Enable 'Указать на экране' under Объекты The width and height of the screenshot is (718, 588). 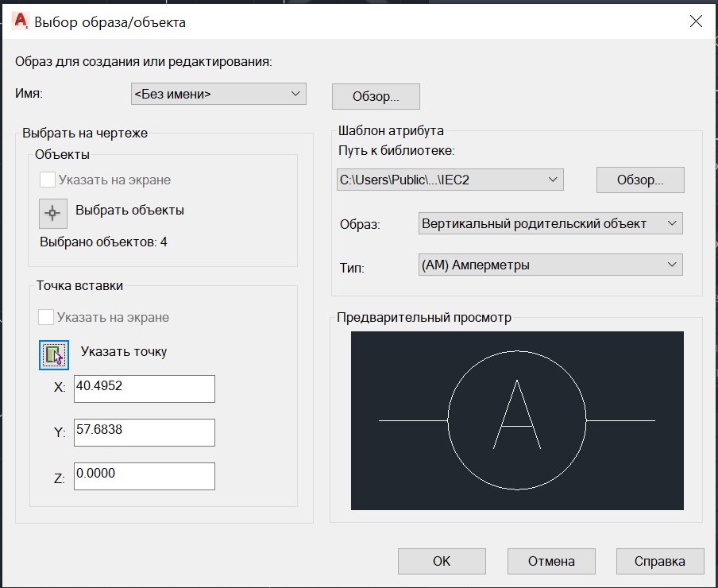pyautogui.click(x=48, y=180)
